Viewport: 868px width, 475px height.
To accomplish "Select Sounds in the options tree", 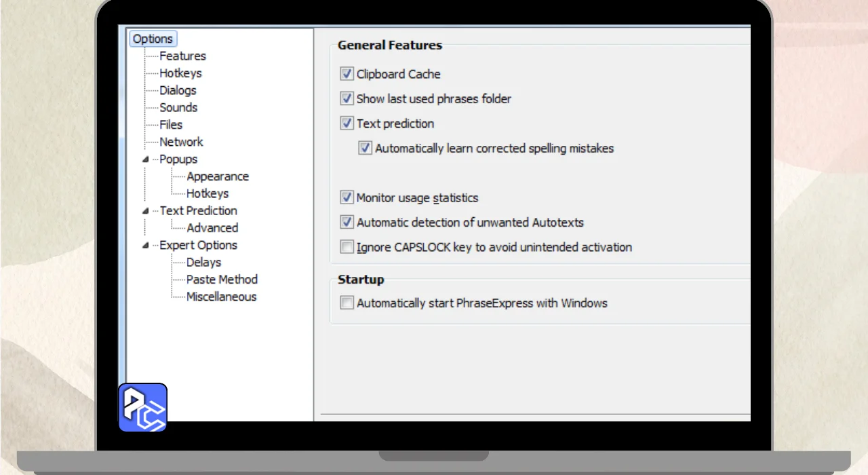I will pos(178,107).
